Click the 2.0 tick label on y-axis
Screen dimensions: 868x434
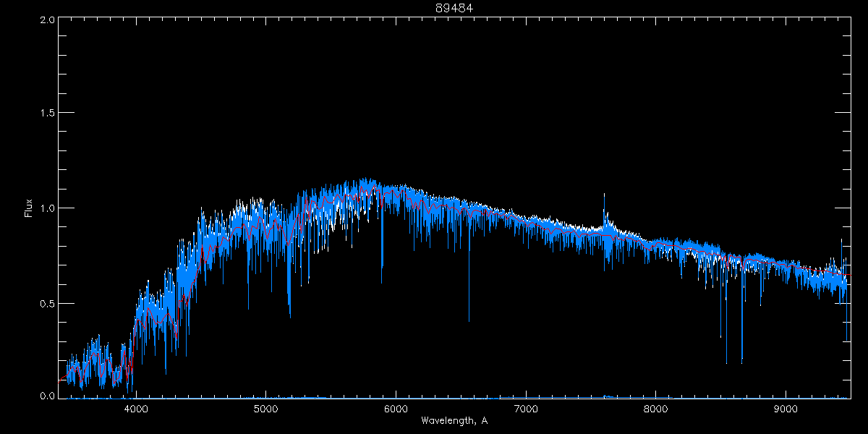click(x=47, y=20)
